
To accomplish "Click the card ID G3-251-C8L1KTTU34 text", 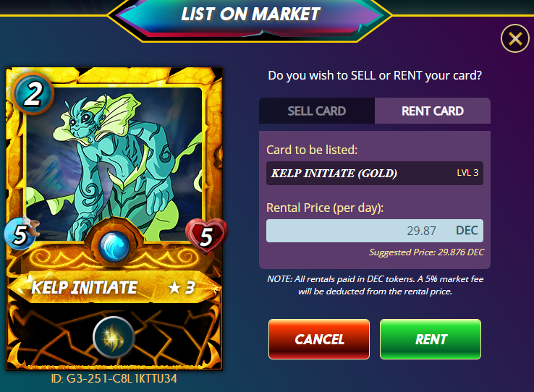I will coord(114,378).
